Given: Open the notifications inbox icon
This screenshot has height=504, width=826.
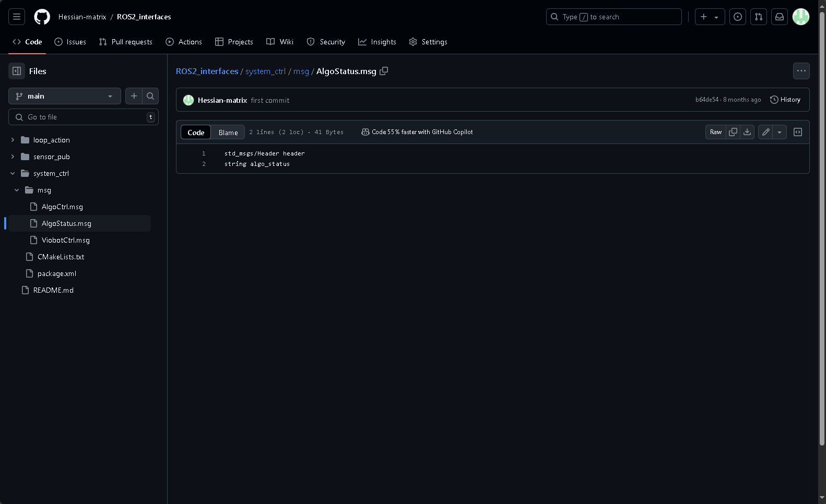Looking at the screenshot, I should click(x=780, y=17).
